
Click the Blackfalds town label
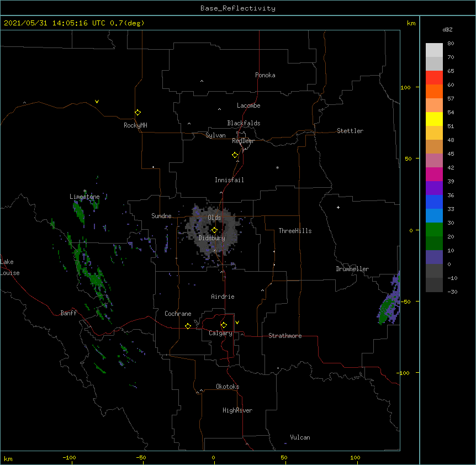coord(244,123)
